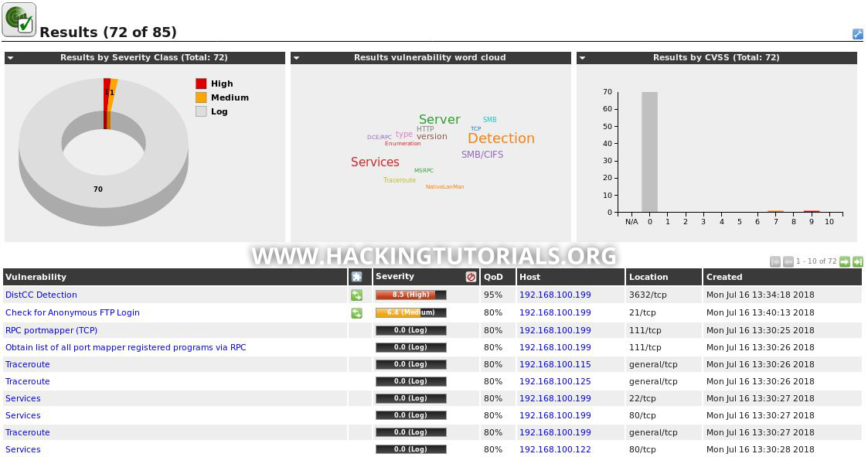
Task: Click the green note icon next to DistCC Detection
Action: click(357, 295)
